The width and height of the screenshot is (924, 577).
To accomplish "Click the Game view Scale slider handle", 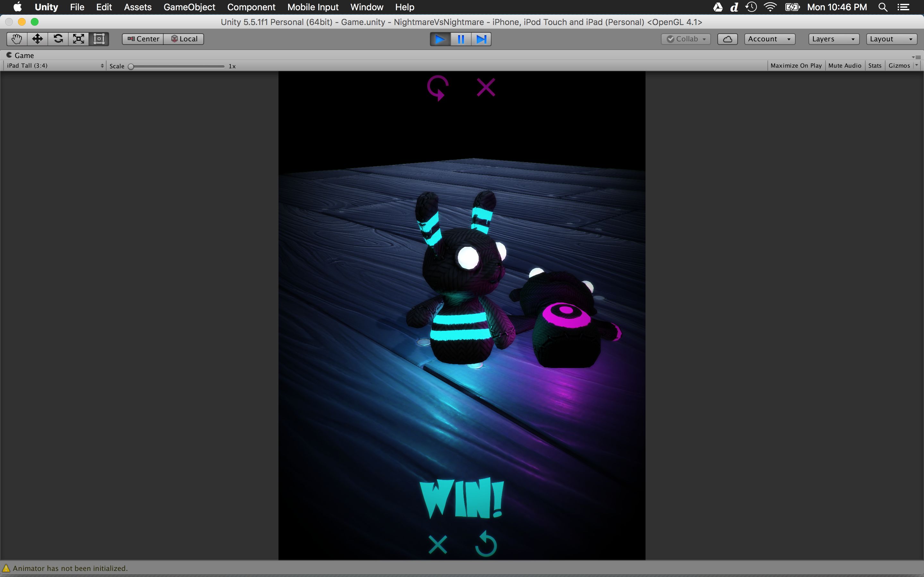I will click(131, 66).
